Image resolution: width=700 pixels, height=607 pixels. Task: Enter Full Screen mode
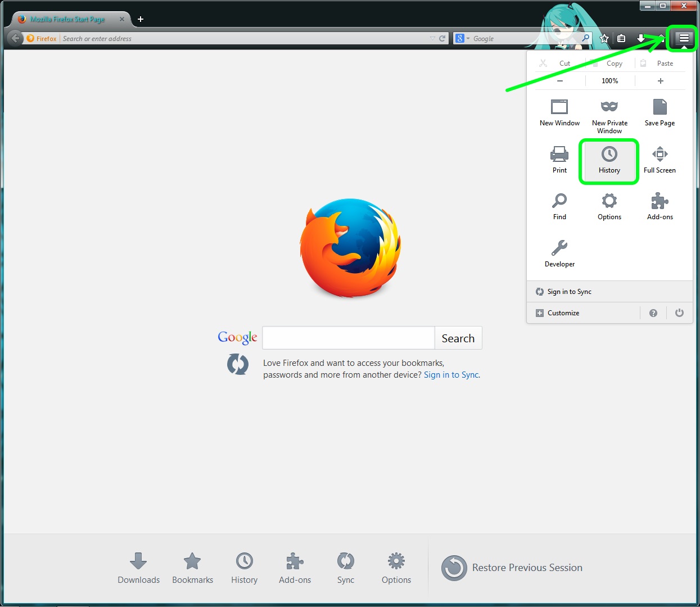[660, 160]
